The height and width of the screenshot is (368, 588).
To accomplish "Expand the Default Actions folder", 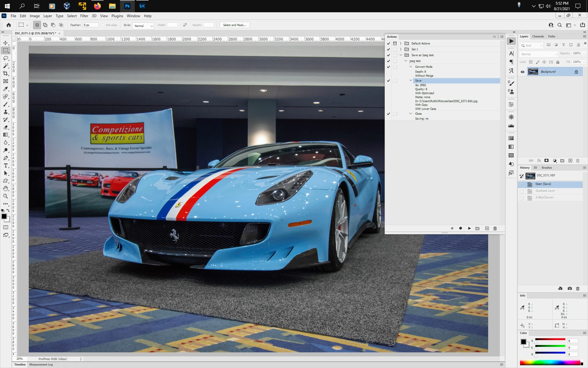I will (x=401, y=44).
